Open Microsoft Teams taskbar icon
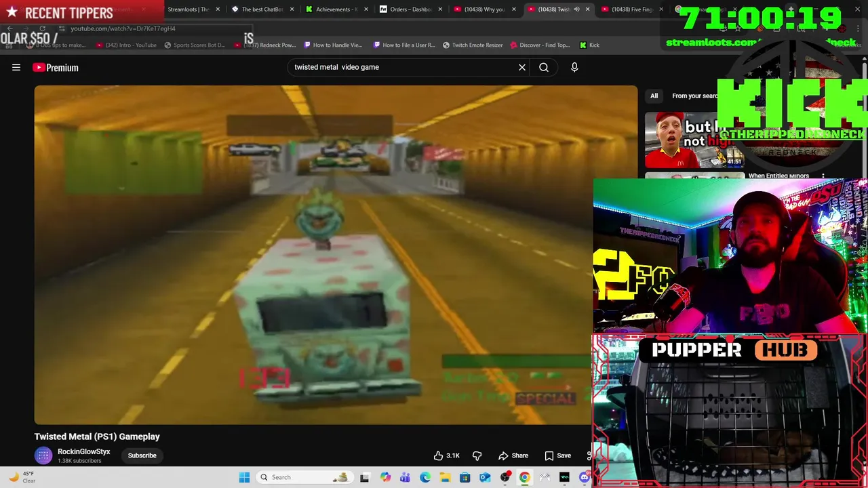 click(405, 477)
